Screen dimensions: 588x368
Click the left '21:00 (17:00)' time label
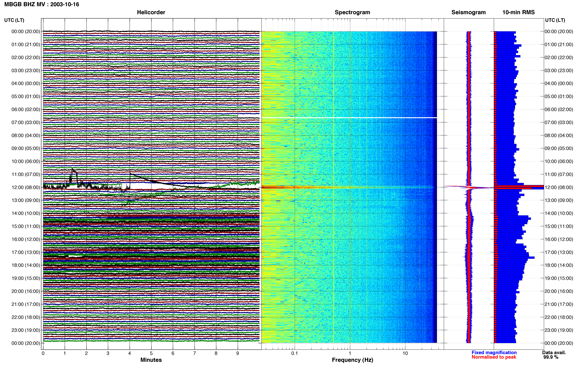click(26, 304)
